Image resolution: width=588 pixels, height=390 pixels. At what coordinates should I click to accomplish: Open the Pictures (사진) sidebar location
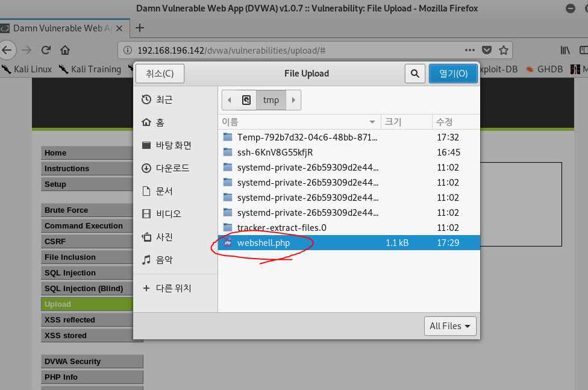[175, 237]
